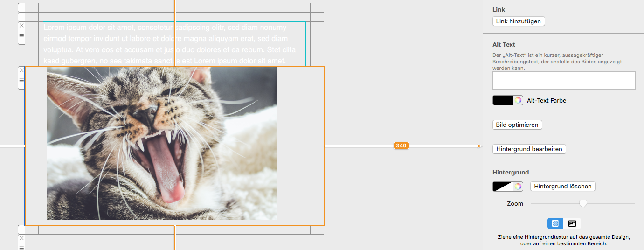Click the Hintergrund section heading
This screenshot has height=250, width=644.
(x=511, y=173)
